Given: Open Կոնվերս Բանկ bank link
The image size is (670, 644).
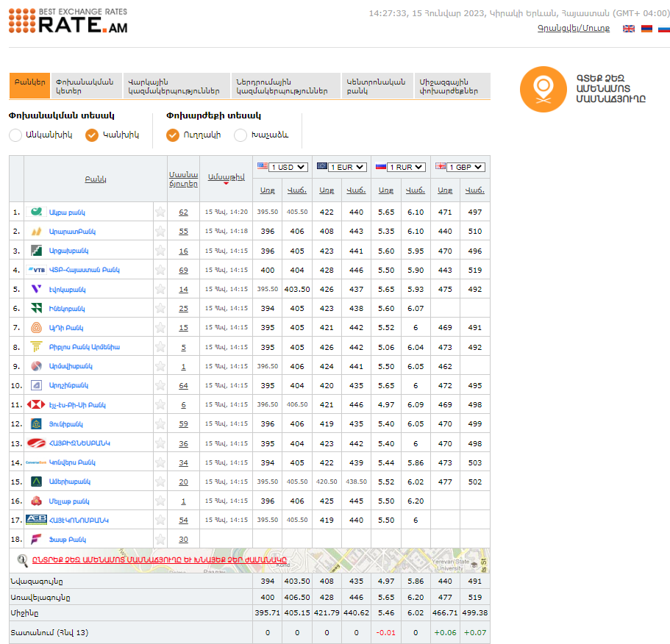Looking at the screenshot, I should tap(72, 462).
